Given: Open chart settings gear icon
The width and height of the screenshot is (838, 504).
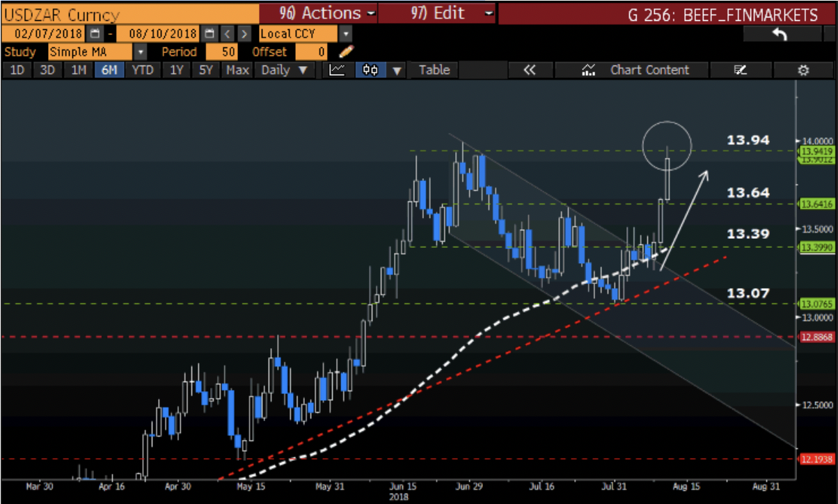Looking at the screenshot, I should tap(803, 70).
